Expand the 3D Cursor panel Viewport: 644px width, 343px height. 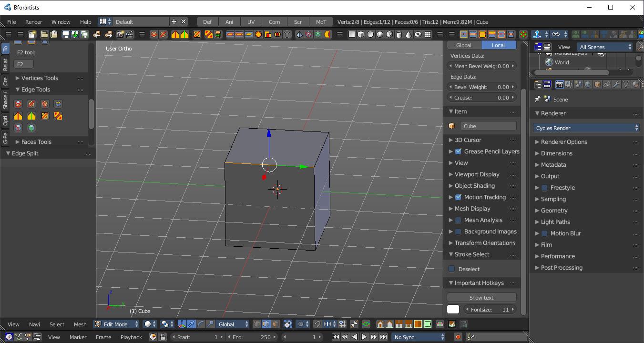[x=468, y=140]
